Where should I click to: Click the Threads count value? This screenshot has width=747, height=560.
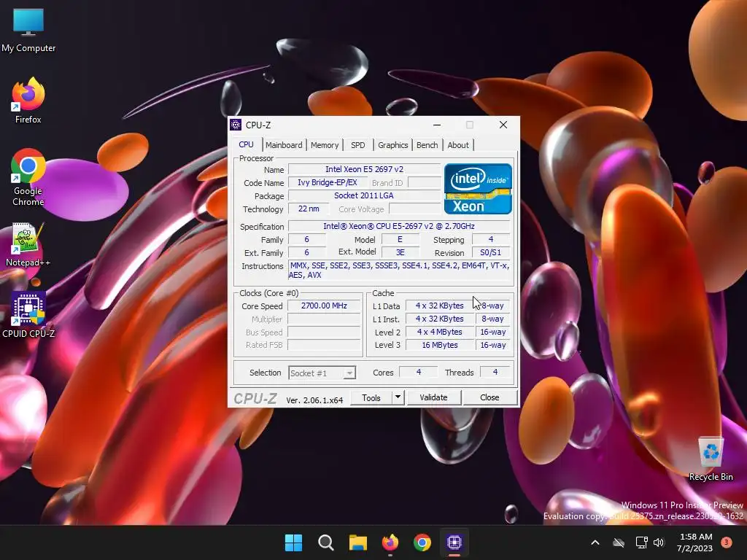(x=495, y=373)
